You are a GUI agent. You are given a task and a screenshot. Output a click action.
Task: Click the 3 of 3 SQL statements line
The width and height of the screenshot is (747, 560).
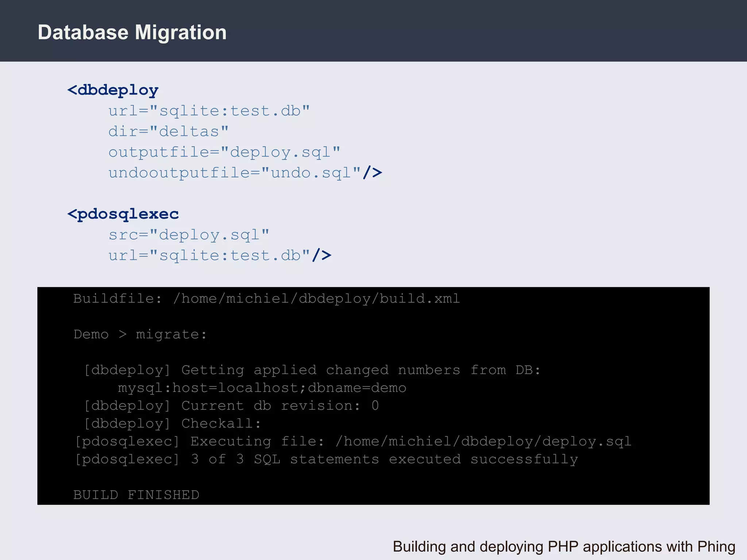(x=326, y=459)
